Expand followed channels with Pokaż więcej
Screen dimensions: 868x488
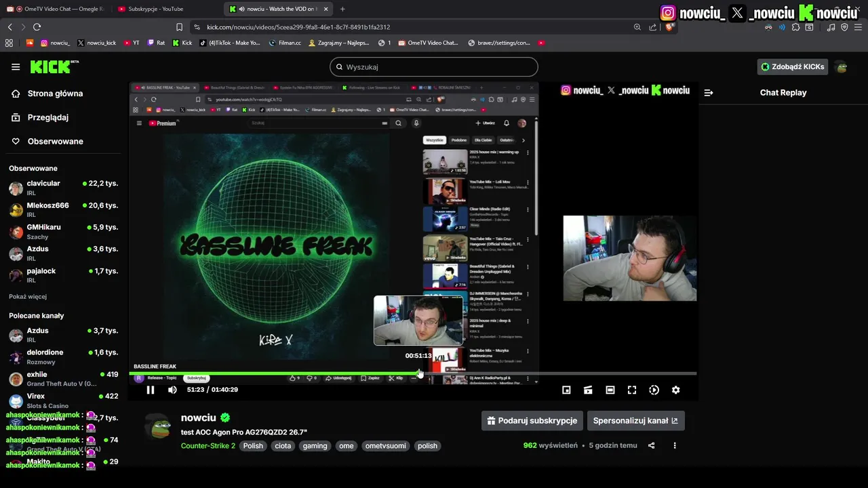coord(28,296)
